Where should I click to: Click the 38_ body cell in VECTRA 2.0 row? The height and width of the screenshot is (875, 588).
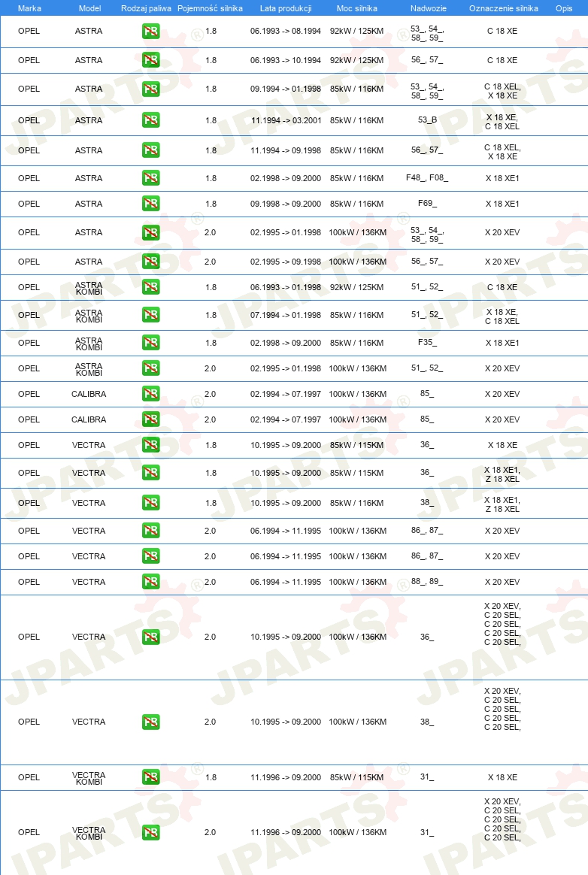point(427,722)
